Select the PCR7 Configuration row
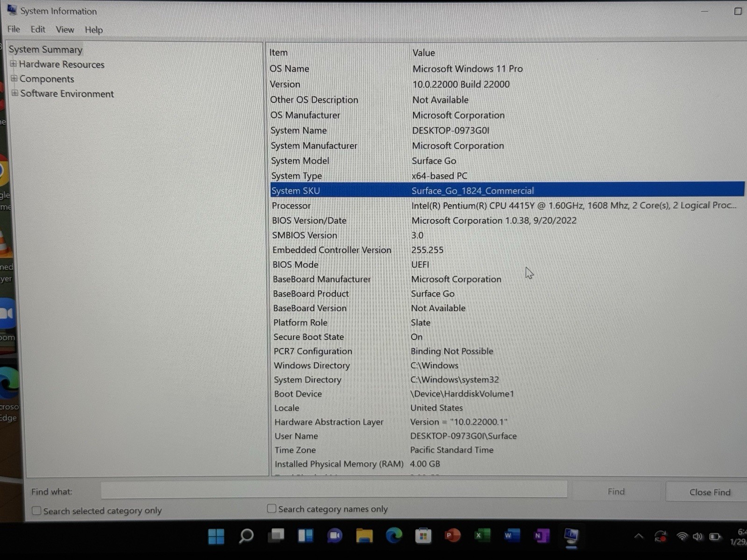Image resolution: width=747 pixels, height=560 pixels. (x=508, y=351)
